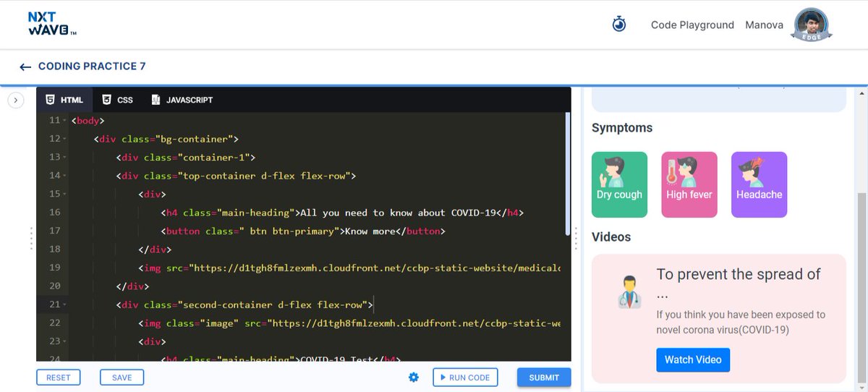Switch to the CSS tab
868x392 pixels.
tap(117, 100)
